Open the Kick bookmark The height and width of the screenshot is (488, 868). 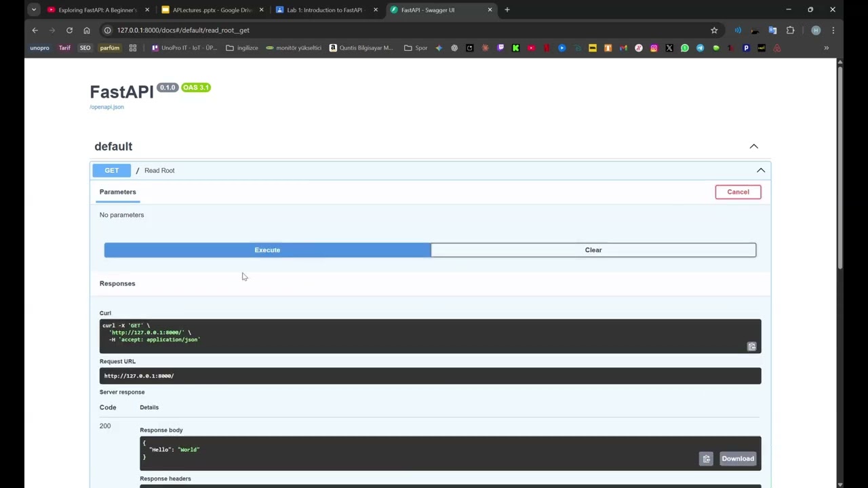(x=516, y=48)
